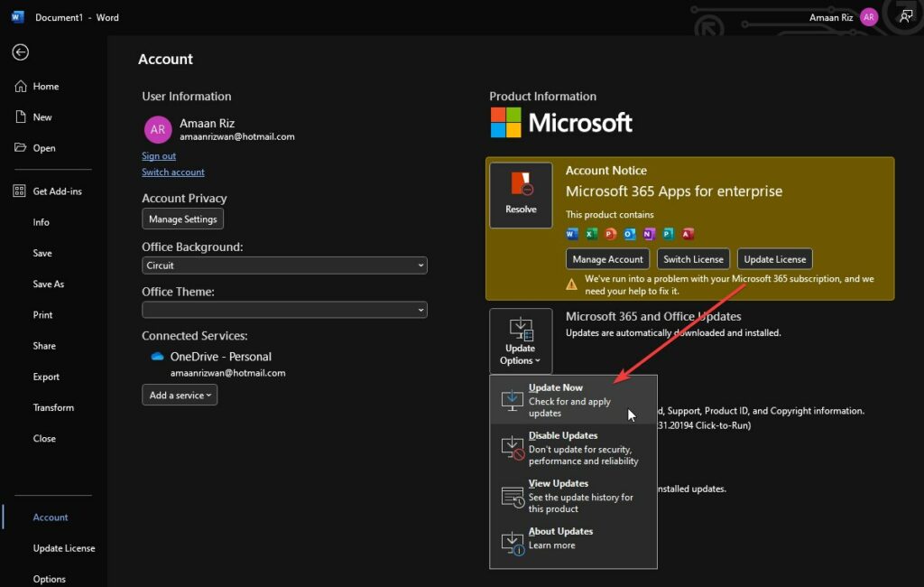The width and height of the screenshot is (924, 587).
Task: Toggle the Update Options dropdown button
Action: coord(521,341)
